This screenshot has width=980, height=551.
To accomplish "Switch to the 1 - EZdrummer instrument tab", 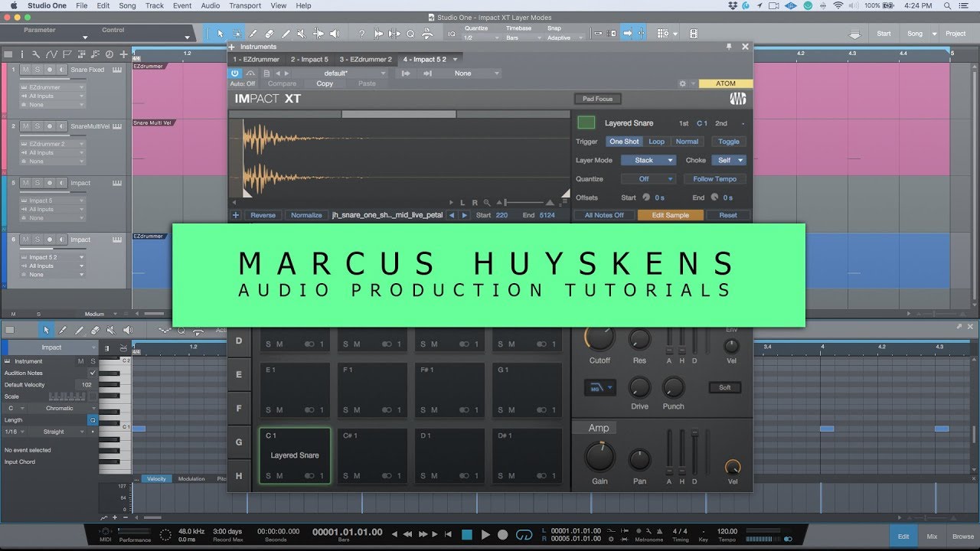I will pos(256,60).
